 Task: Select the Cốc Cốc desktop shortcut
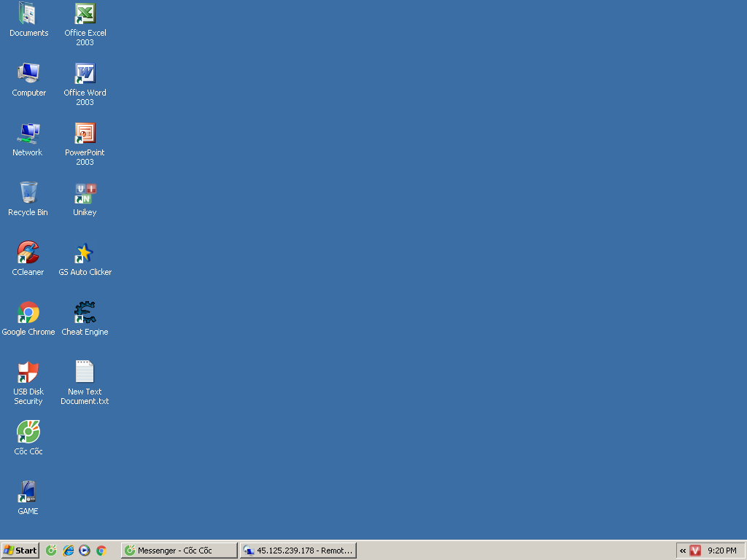[28, 438]
